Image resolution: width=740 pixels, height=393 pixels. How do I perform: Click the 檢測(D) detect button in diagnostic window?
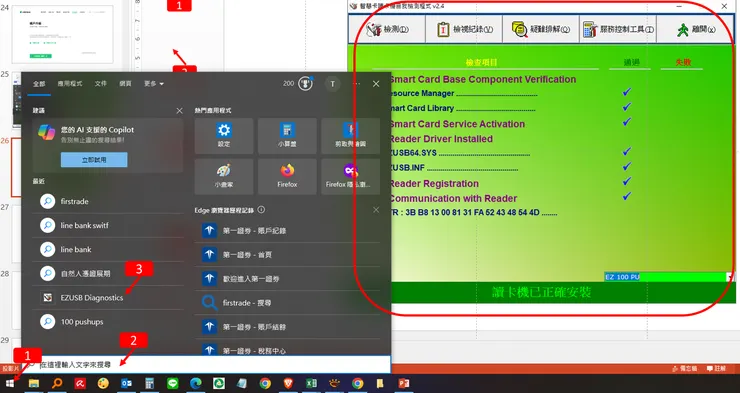[387, 29]
